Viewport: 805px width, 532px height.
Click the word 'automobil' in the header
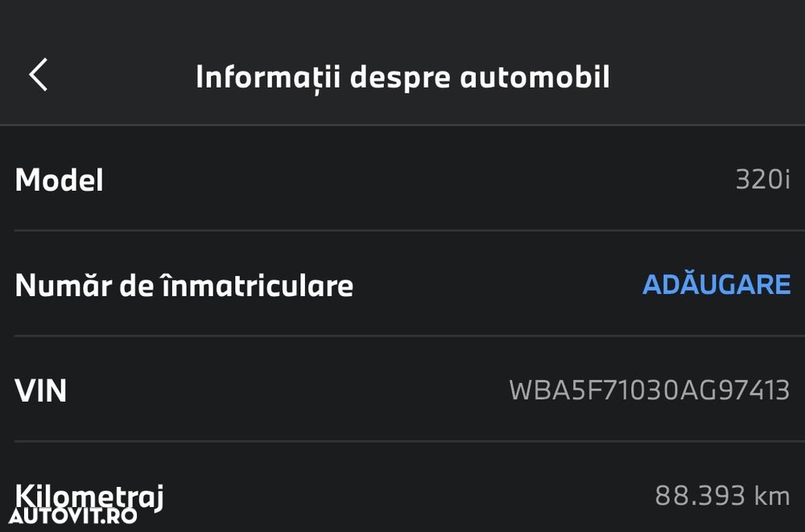click(535, 77)
